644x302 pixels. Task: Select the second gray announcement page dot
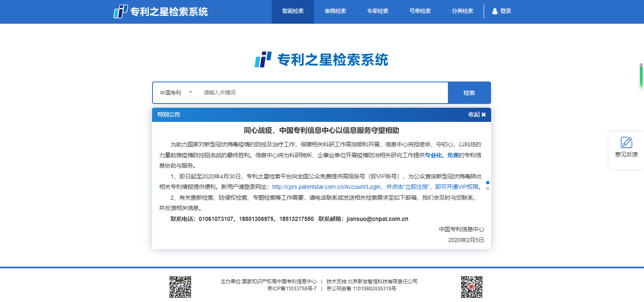point(488,188)
